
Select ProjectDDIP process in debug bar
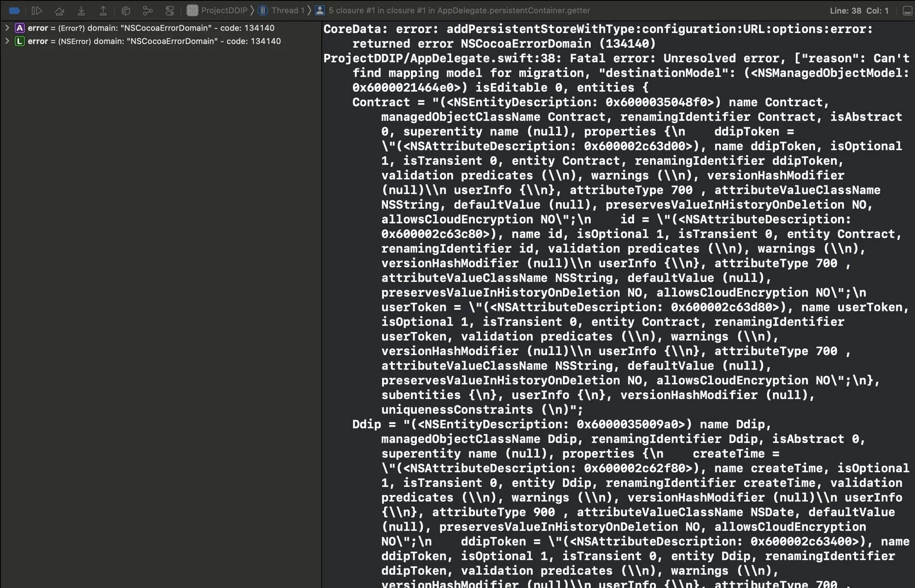pyautogui.click(x=218, y=10)
